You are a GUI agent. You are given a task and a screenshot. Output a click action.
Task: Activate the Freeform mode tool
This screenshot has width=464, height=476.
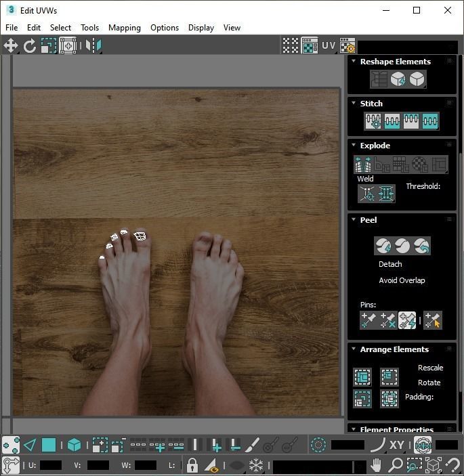coord(68,46)
